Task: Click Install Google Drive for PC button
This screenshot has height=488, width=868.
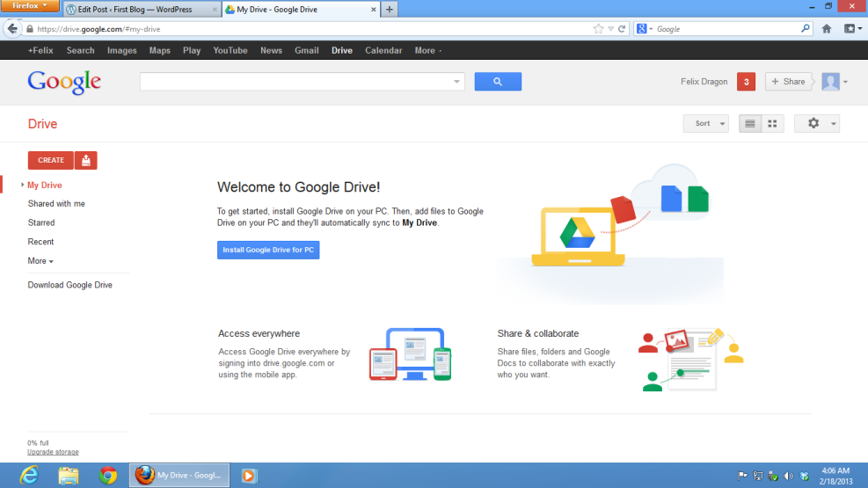Action: (x=268, y=251)
